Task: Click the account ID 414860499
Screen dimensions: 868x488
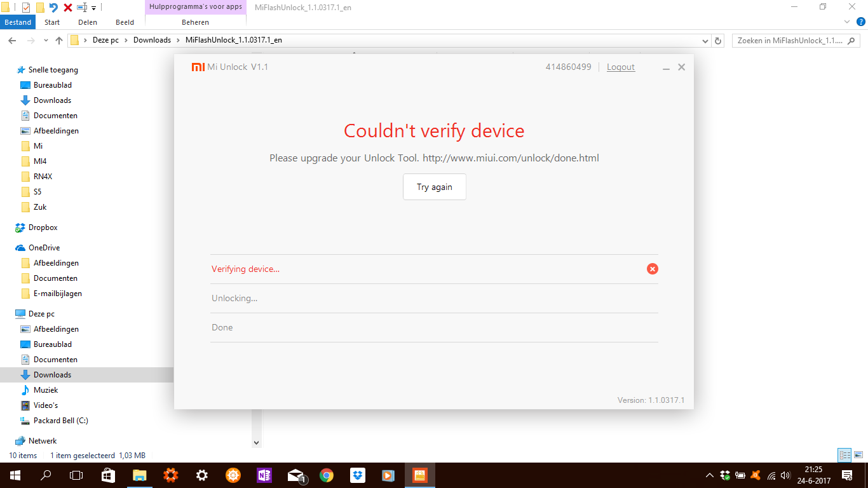Action: coord(568,67)
